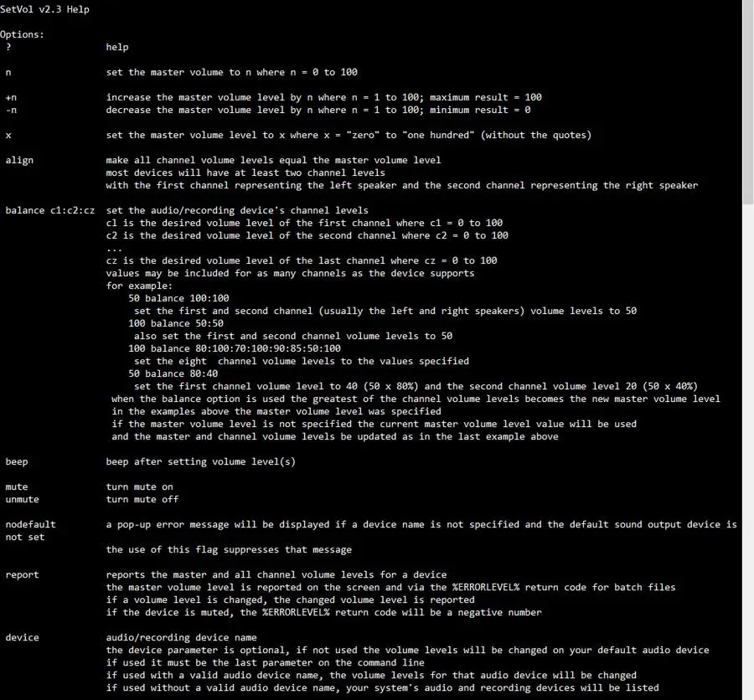
Task: Click the '100 balance 80:100:70:100:90:85:50:100' example
Action: click(x=235, y=348)
